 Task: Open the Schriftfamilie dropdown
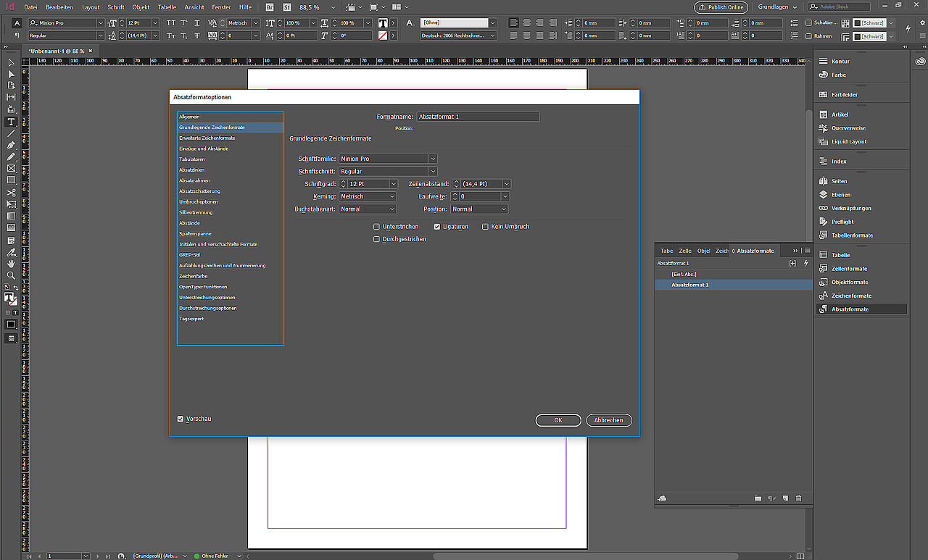pos(388,159)
